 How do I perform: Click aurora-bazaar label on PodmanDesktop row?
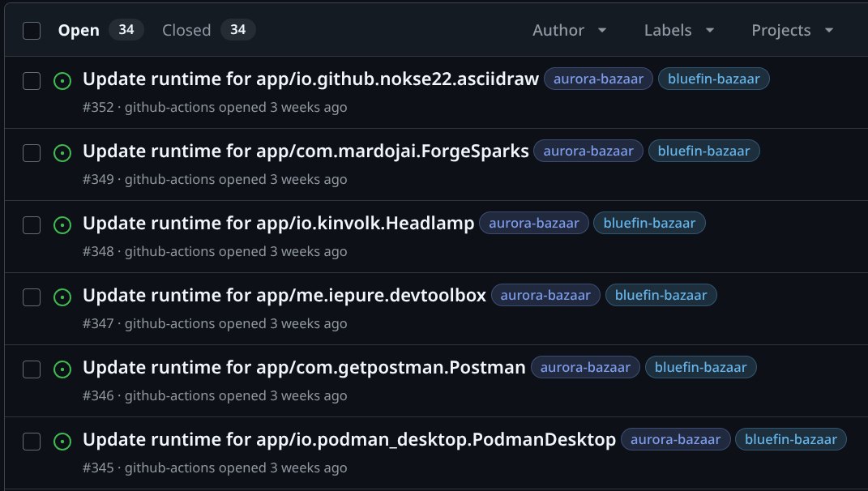click(675, 439)
